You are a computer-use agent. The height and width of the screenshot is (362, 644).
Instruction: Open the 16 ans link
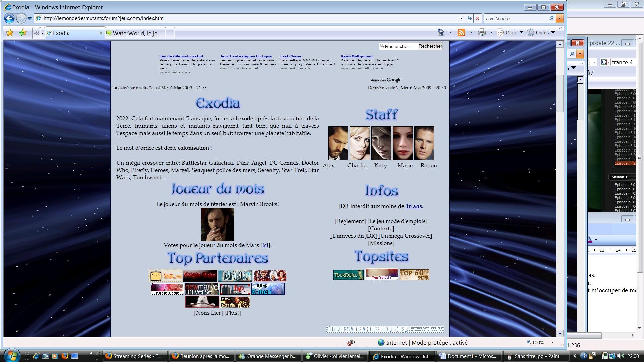tap(414, 206)
